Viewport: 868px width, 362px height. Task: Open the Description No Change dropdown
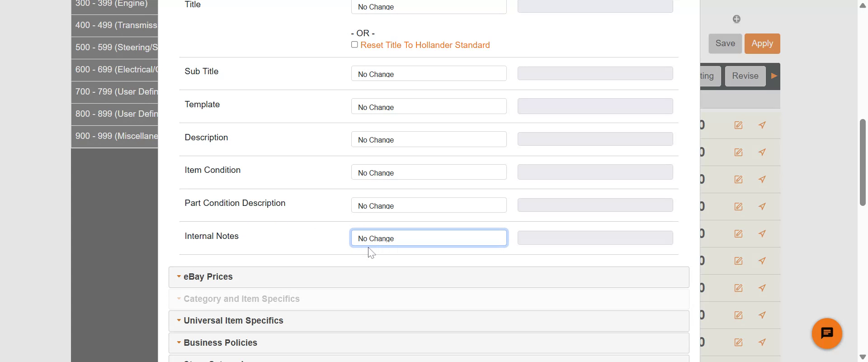click(x=429, y=139)
